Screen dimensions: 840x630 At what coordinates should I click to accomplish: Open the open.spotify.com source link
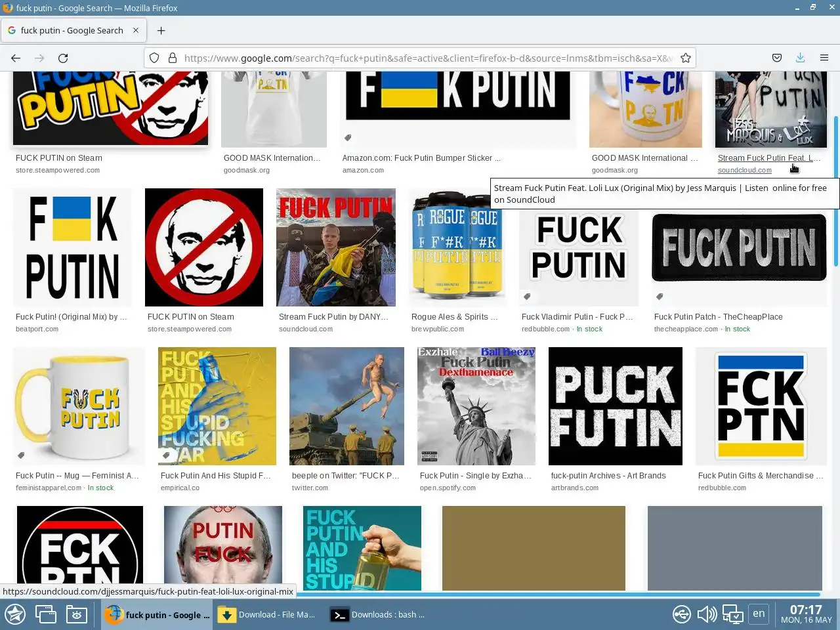point(448,488)
